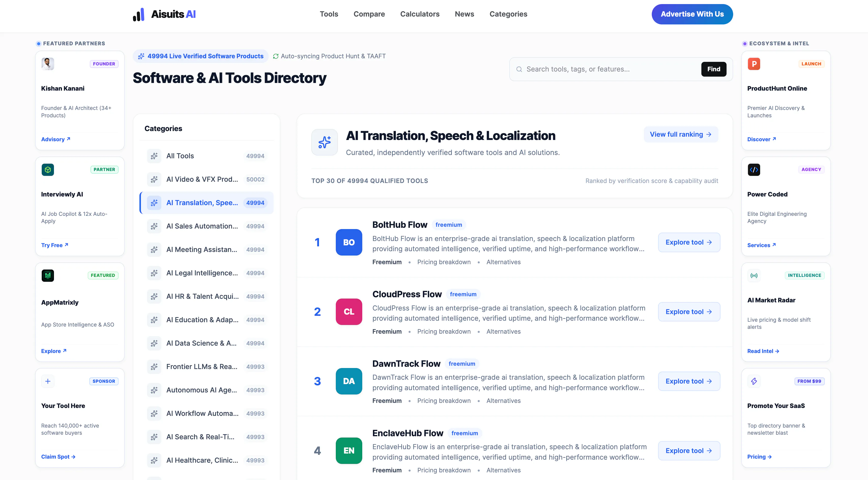Open the Claim Spot link
868x480 pixels.
pos(58,457)
